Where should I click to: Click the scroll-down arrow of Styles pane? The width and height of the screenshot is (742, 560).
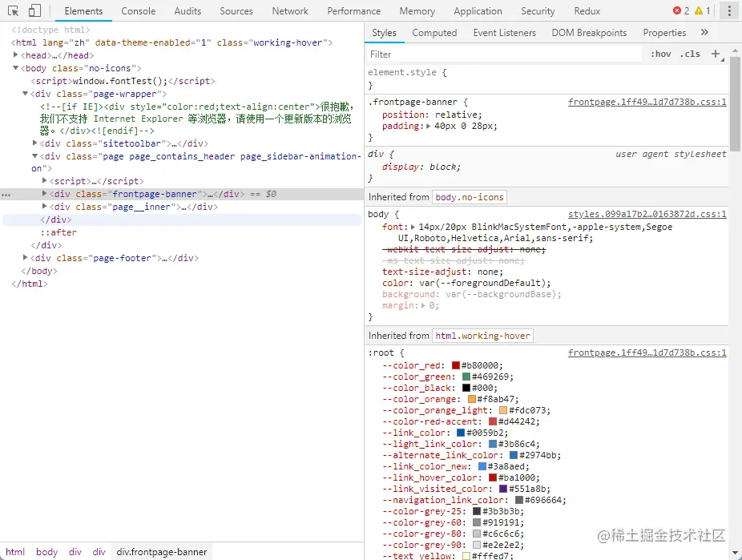(735, 553)
